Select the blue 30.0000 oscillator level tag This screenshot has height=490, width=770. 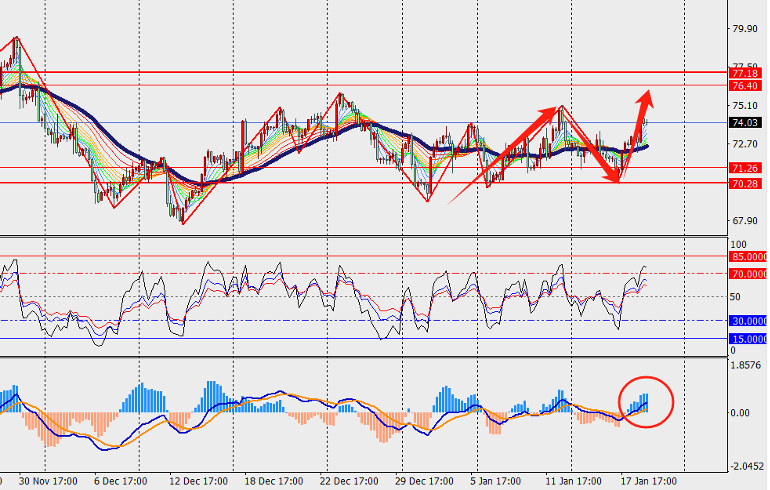coord(748,321)
